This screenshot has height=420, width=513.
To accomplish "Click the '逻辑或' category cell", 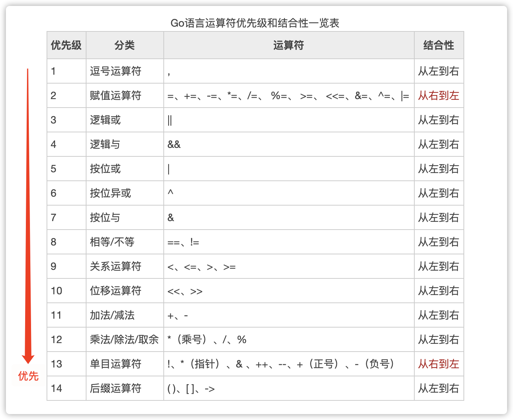I will click(x=125, y=120).
